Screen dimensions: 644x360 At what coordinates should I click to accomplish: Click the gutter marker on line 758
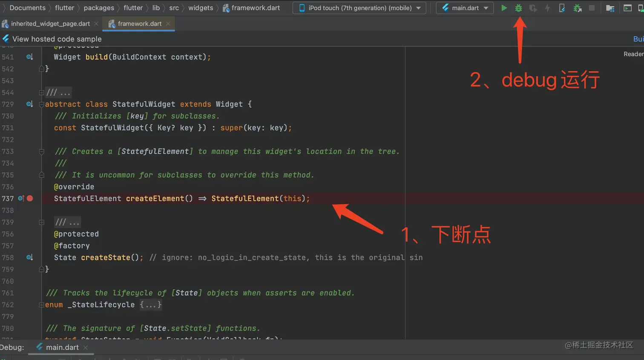[x=29, y=257]
